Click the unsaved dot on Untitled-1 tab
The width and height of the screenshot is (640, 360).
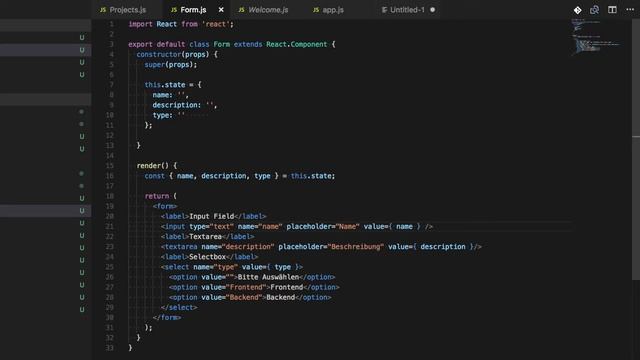433,10
